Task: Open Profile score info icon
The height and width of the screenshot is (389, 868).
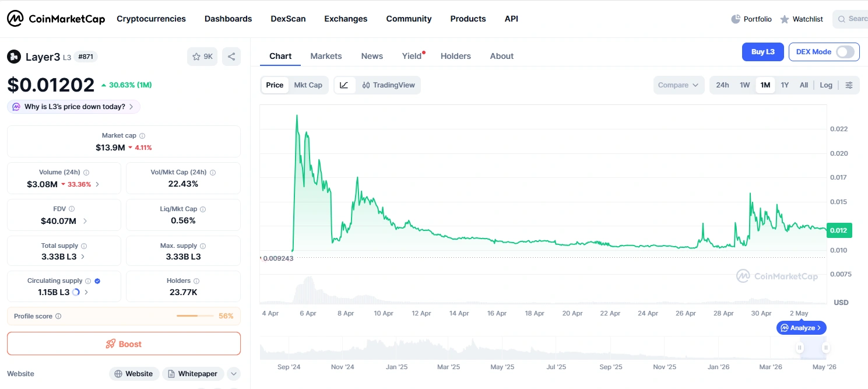Action: [58, 316]
